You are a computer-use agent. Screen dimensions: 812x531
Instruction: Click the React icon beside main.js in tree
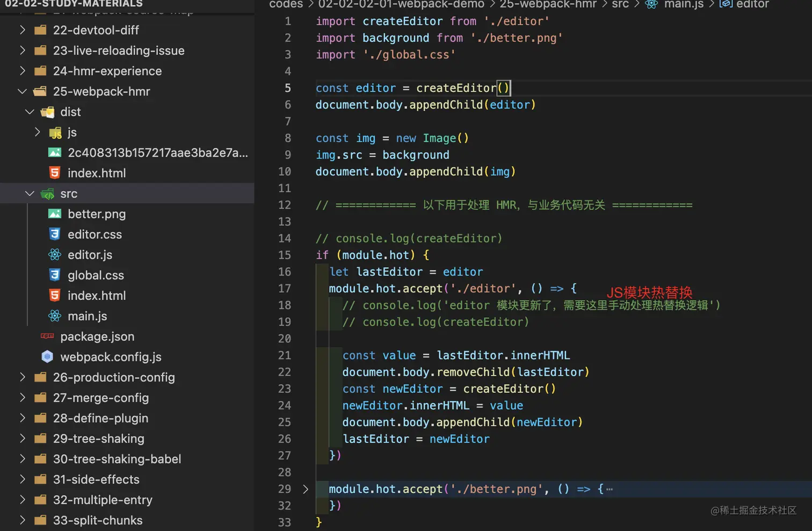coord(55,316)
